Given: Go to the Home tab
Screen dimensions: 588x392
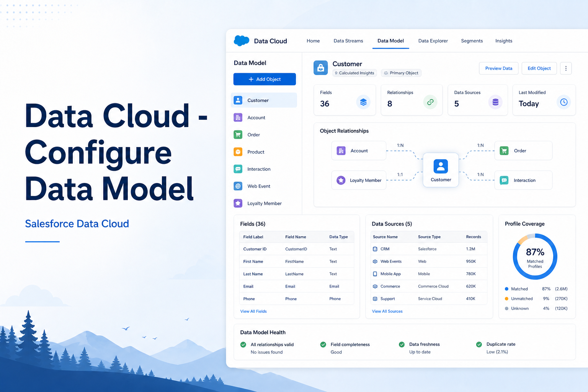Looking at the screenshot, I should (313, 41).
